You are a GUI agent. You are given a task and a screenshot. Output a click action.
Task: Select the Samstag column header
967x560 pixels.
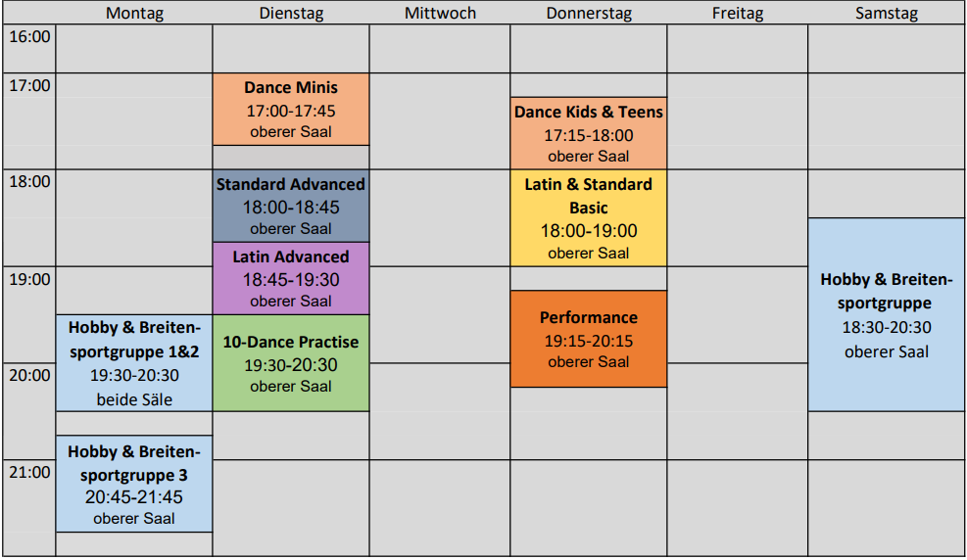887,13
